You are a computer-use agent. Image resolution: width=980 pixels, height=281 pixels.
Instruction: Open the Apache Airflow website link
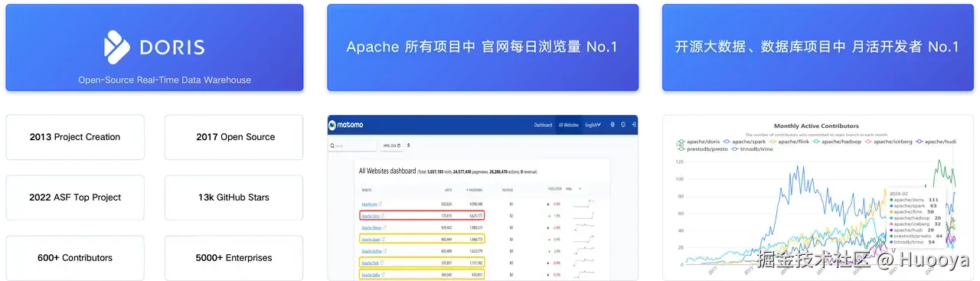372,250
